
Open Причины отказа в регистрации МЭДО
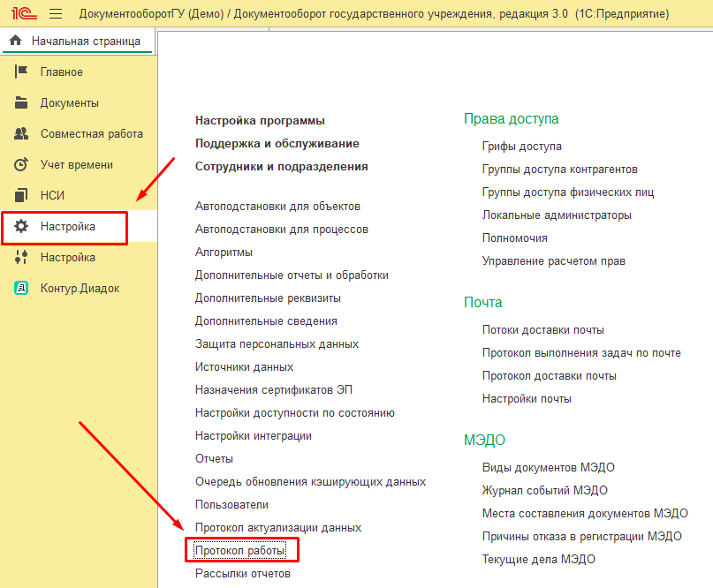582,537
